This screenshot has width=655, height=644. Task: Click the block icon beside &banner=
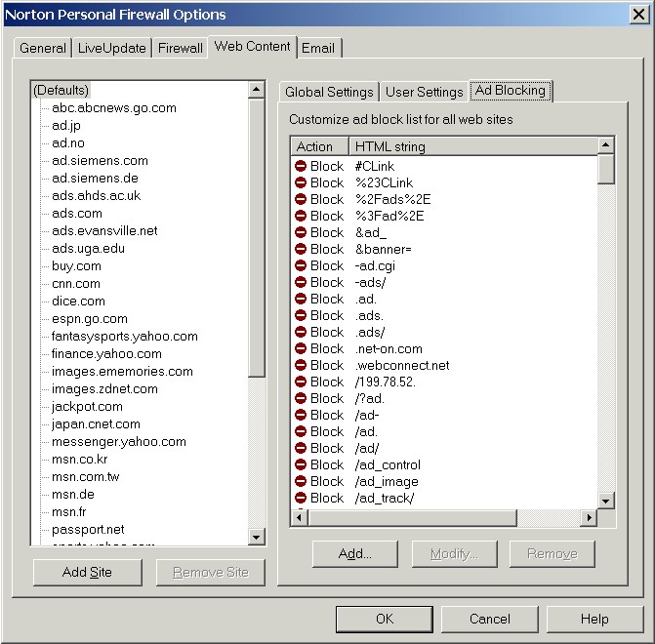(x=301, y=249)
